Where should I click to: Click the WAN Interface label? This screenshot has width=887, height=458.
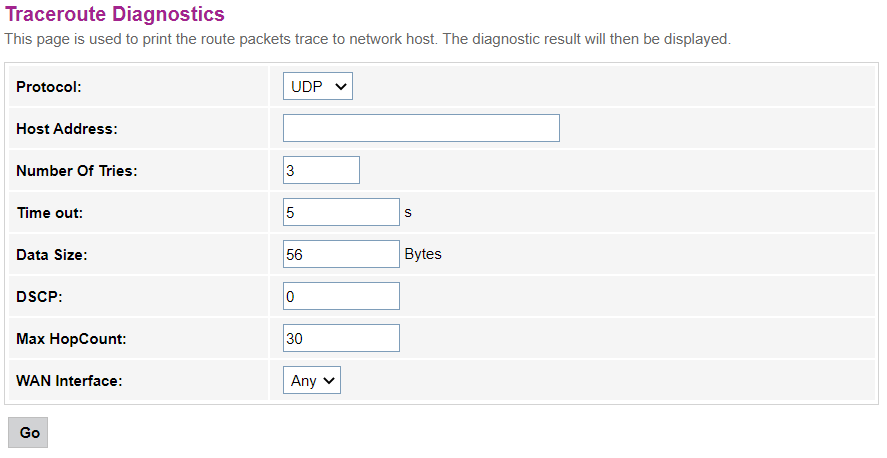click(69, 381)
